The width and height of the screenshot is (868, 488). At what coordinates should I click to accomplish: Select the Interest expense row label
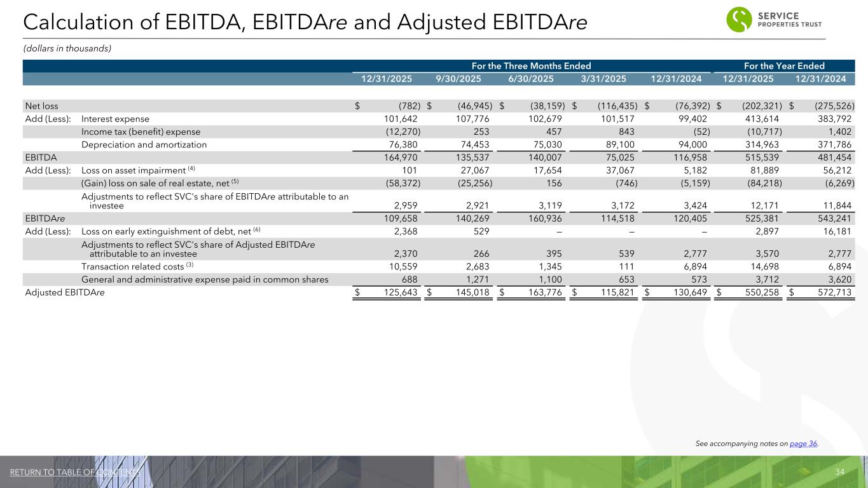tap(115, 119)
